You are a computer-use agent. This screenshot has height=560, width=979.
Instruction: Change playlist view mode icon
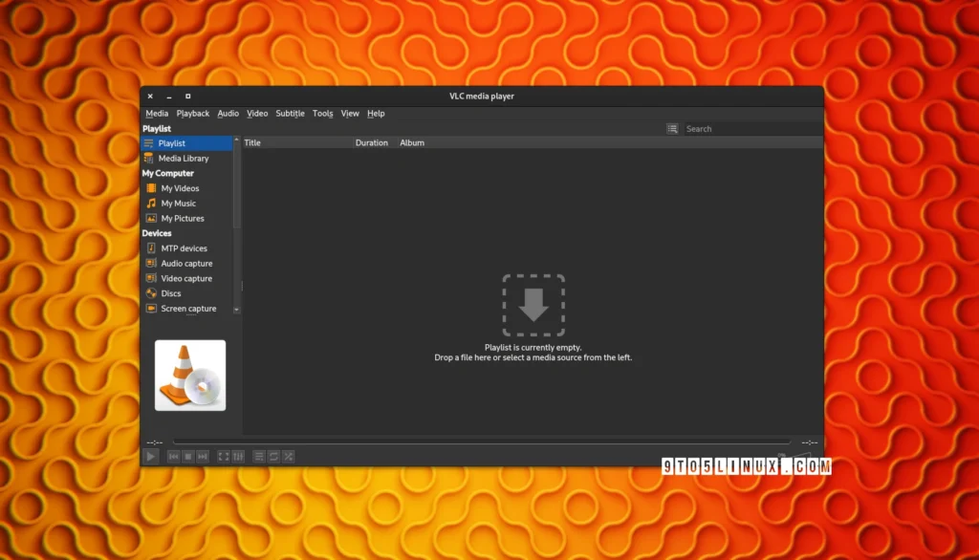click(x=672, y=129)
